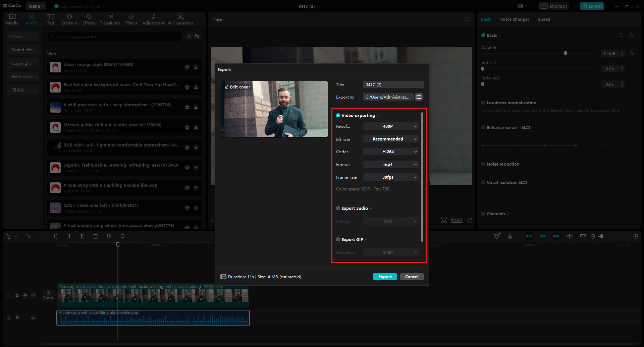Enable Loudness normalization checkbox
The height and width of the screenshot is (347, 644).
pyautogui.click(x=483, y=103)
